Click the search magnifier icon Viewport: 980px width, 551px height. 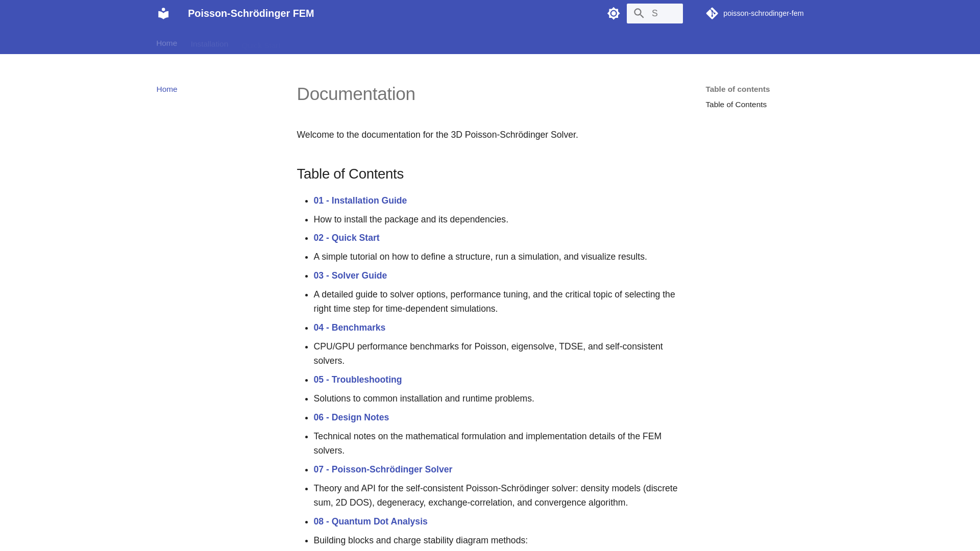pos(639,13)
